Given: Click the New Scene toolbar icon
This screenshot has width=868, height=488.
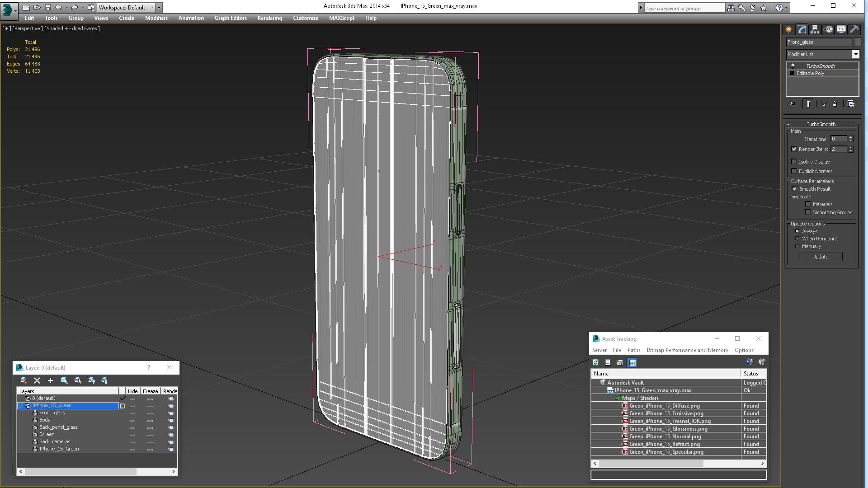Looking at the screenshot, I should [26, 7].
